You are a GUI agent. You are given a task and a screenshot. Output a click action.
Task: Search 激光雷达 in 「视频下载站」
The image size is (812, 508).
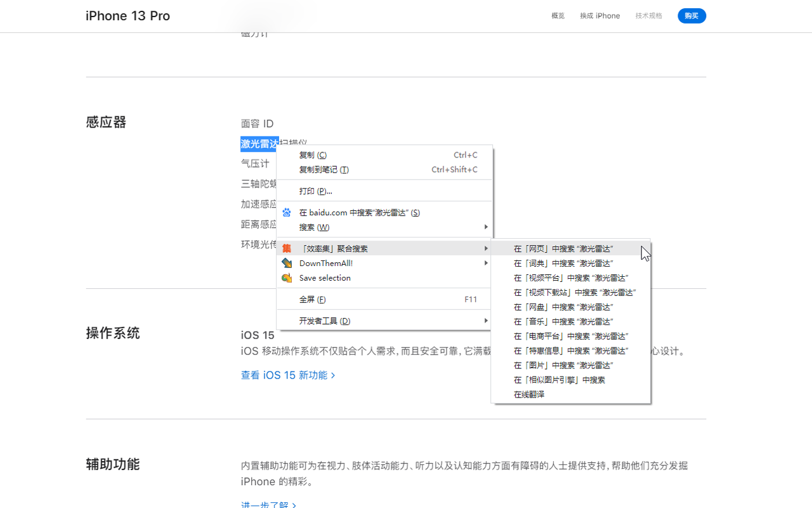(571, 293)
